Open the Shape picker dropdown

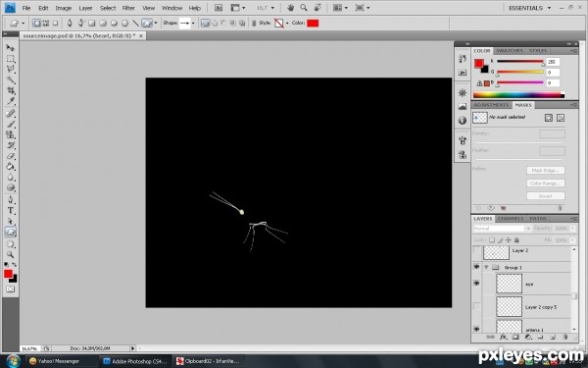pos(193,24)
